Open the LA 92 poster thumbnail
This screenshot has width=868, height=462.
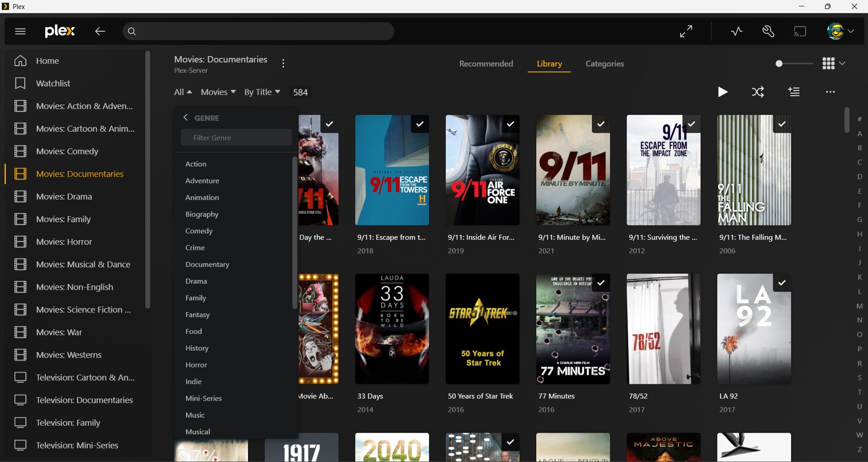pos(754,329)
